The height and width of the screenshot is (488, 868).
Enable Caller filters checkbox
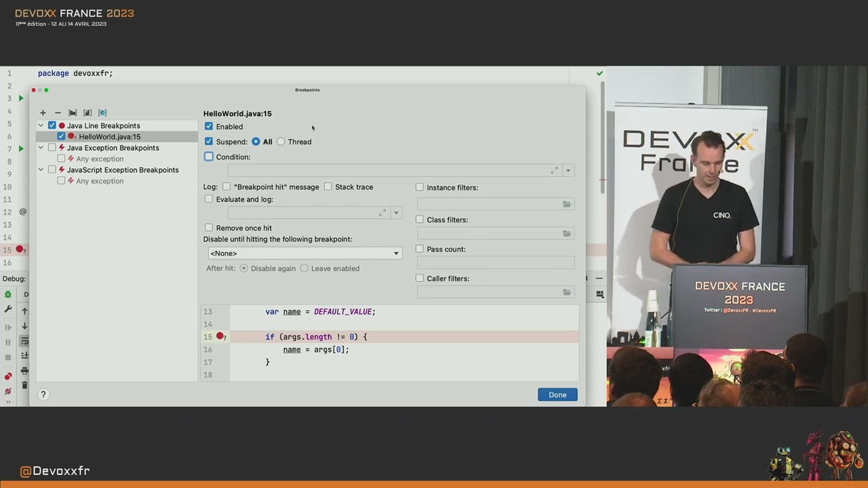point(420,278)
